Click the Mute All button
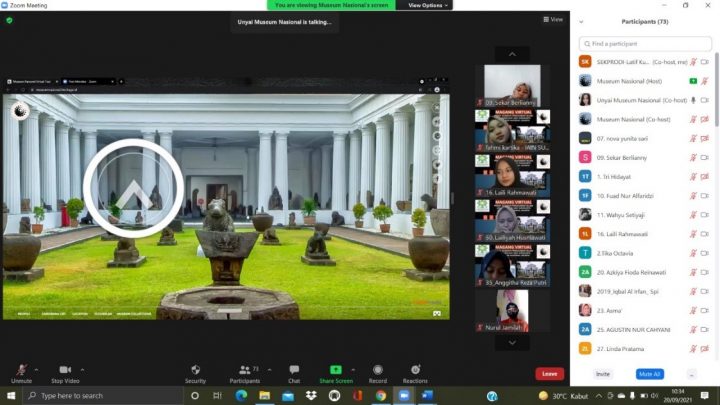This screenshot has height=405, width=720. [649, 374]
